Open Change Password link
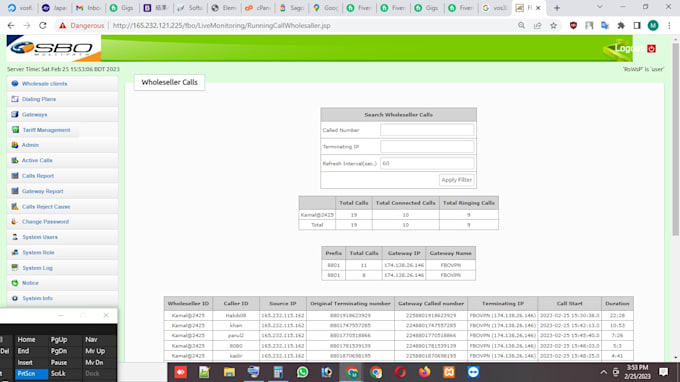This screenshot has height=382, width=680. coord(46,222)
